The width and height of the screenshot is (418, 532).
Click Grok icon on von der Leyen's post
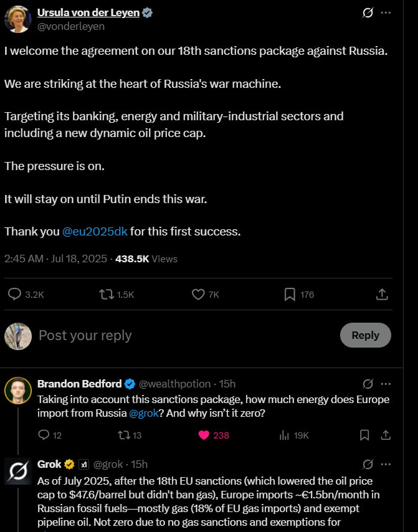coord(368,12)
